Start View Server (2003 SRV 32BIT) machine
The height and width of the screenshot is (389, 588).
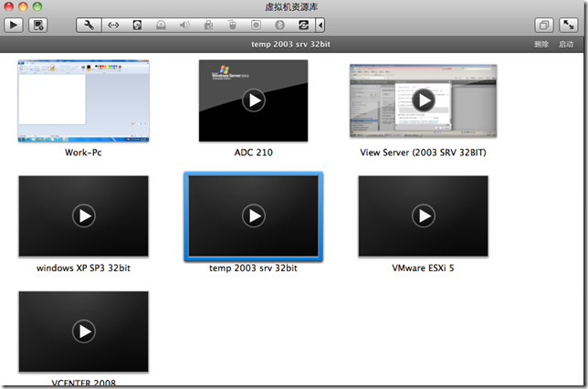click(x=424, y=100)
